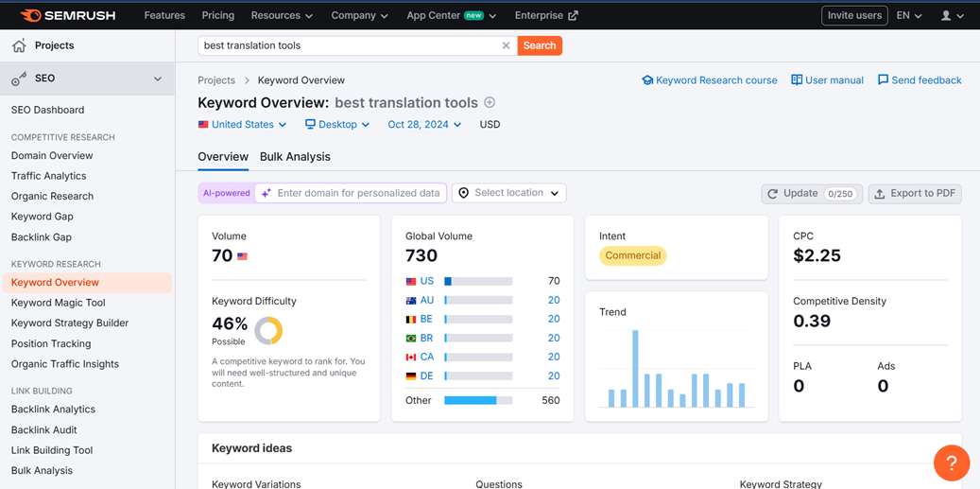Click the User manual book icon
This screenshot has width=980, height=489.
(x=797, y=80)
